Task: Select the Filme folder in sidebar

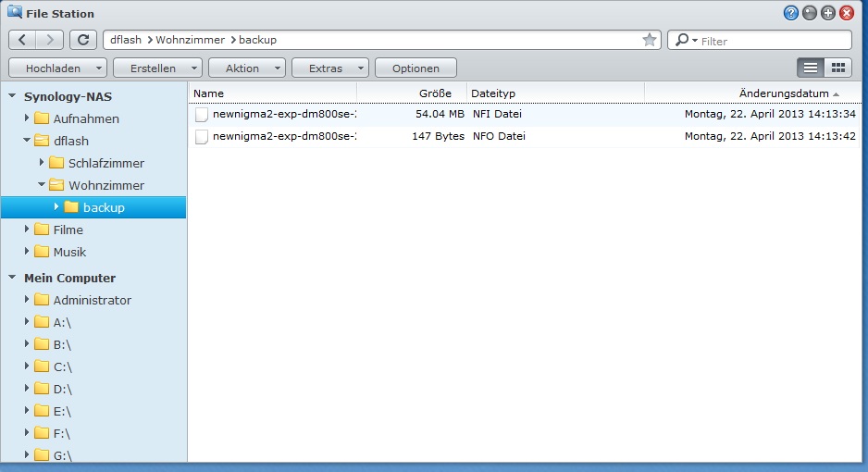Action: (x=68, y=230)
